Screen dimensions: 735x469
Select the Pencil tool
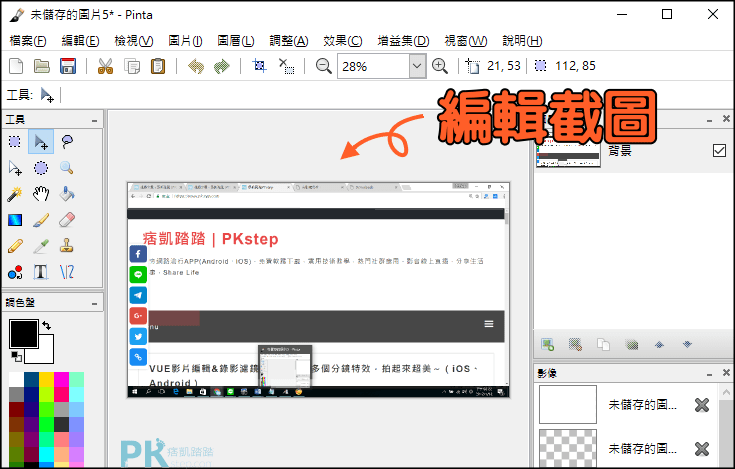click(15, 246)
